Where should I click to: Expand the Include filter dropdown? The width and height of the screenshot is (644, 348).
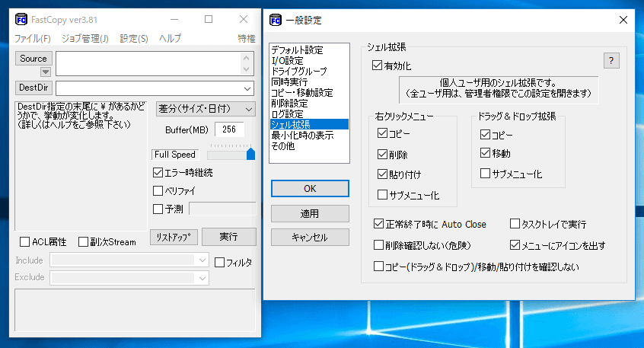(202, 260)
